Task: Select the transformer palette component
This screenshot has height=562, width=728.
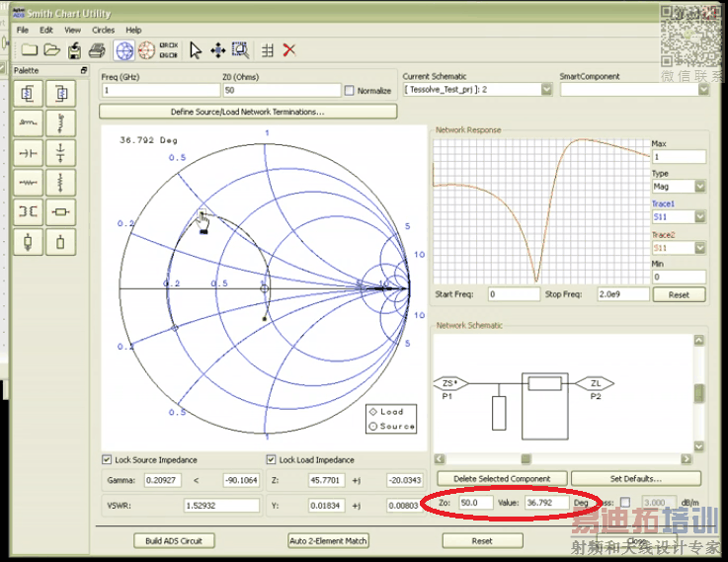Action: click(x=27, y=211)
